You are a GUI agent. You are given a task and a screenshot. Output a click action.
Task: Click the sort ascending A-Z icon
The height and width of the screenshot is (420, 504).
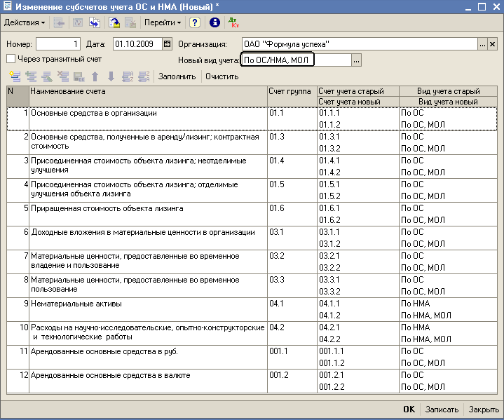tap(128, 76)
